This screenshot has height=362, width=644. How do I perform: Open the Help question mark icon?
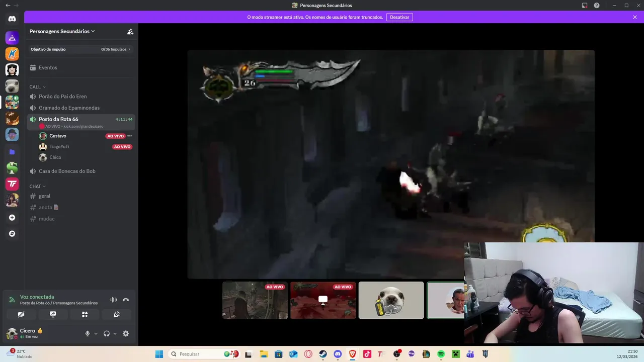[597, 5]
